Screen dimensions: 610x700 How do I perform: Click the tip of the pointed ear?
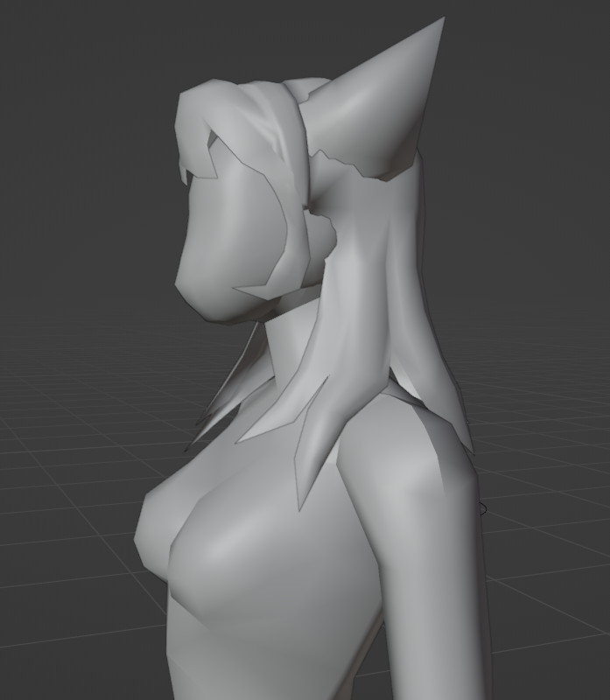(440, 21)
